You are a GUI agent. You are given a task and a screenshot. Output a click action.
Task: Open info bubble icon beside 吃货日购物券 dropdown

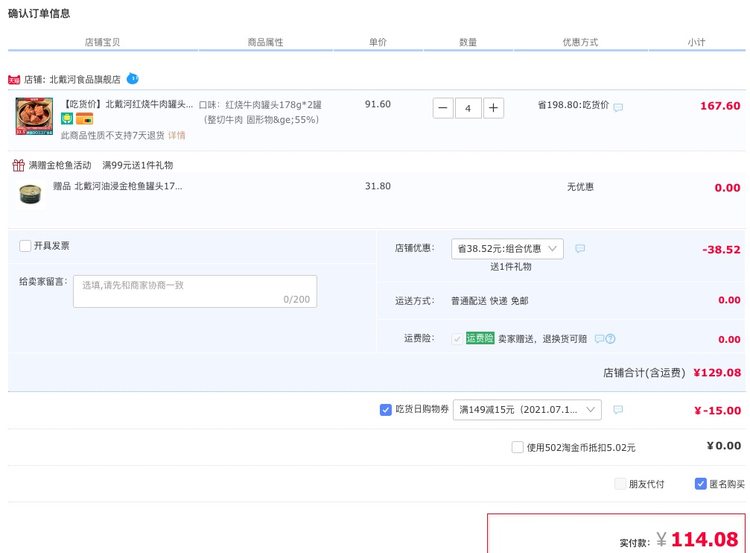point(618,409)
